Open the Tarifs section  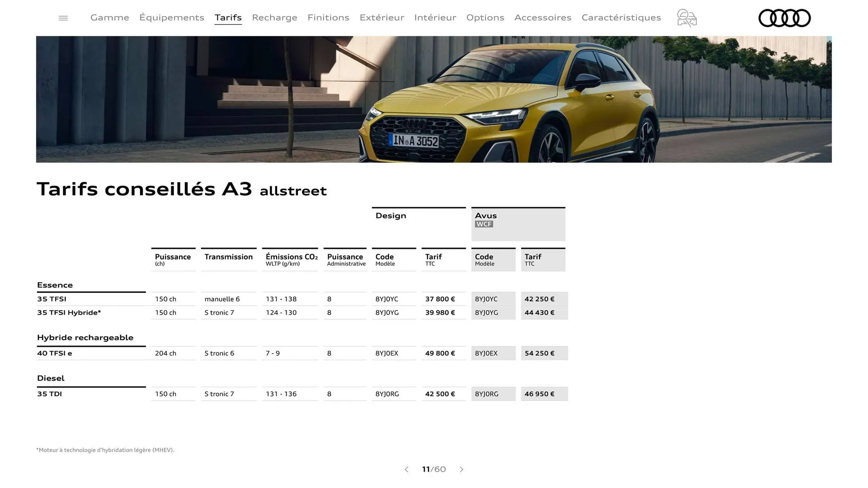[228, 17]
